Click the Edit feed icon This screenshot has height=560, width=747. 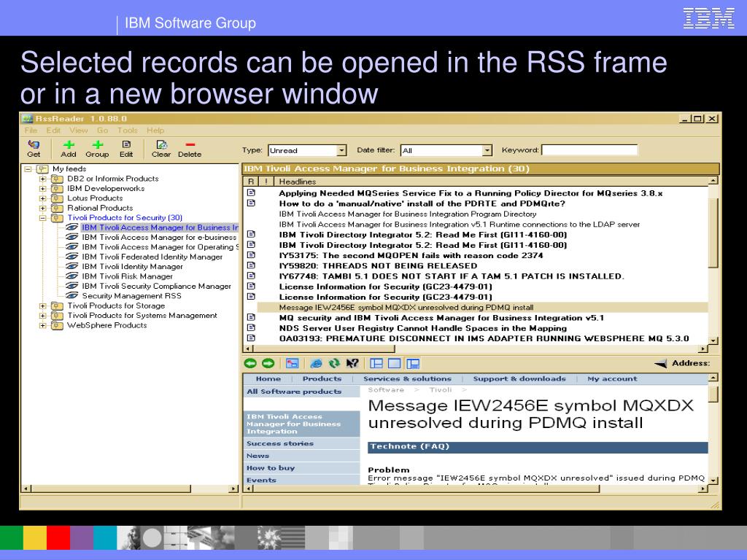[x=126, y=144]
